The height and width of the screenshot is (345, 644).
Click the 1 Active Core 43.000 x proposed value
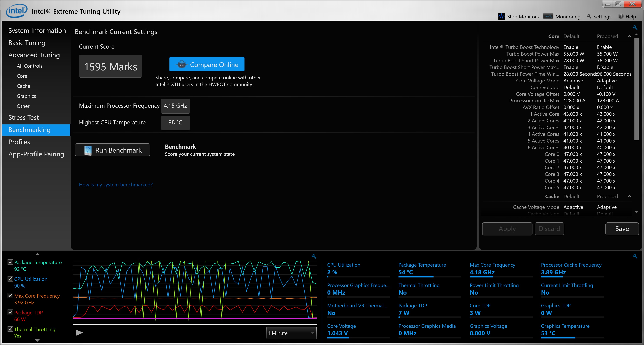(x=606, y=114)
